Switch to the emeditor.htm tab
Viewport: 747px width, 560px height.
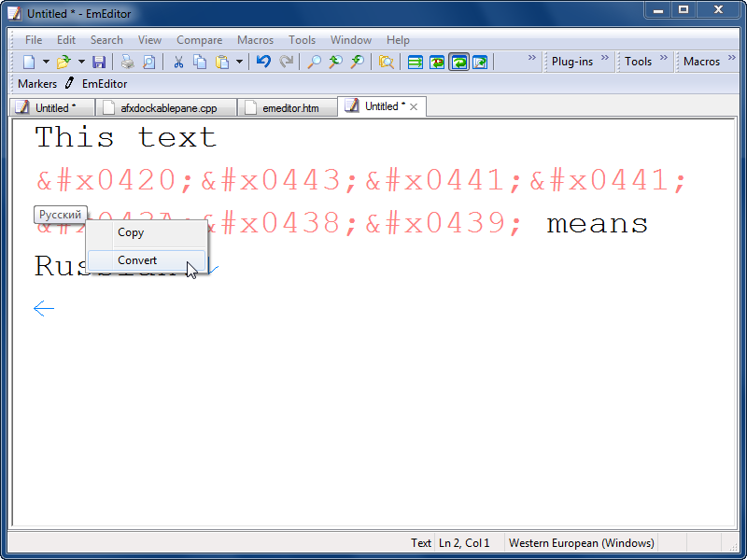288,107
